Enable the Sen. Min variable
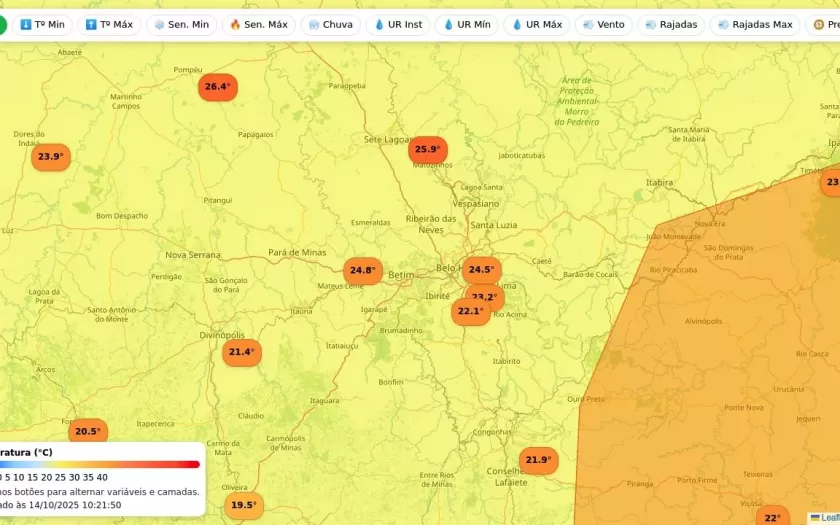The image size is (840, 525). (181, 24)
